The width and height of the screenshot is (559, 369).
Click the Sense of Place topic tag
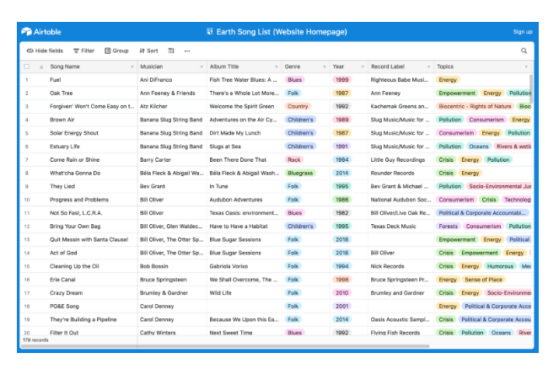(x=483, y=280)
